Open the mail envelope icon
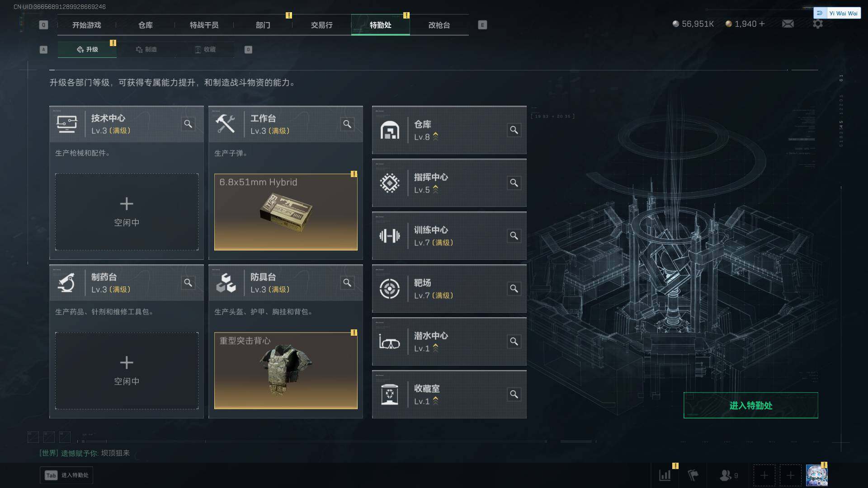 788,23
